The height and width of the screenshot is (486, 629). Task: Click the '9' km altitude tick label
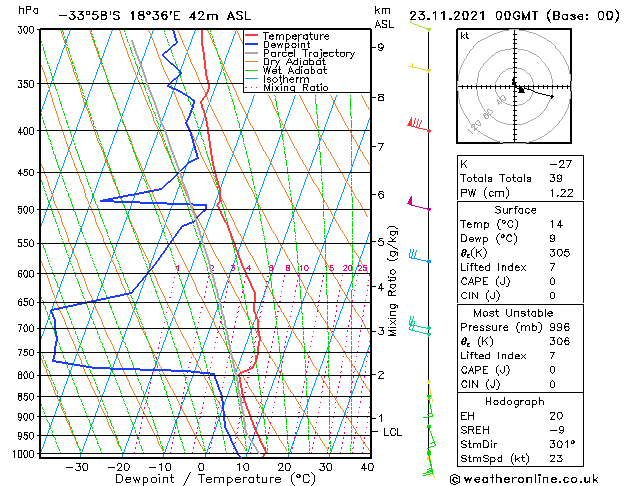[x=380, y=47]
